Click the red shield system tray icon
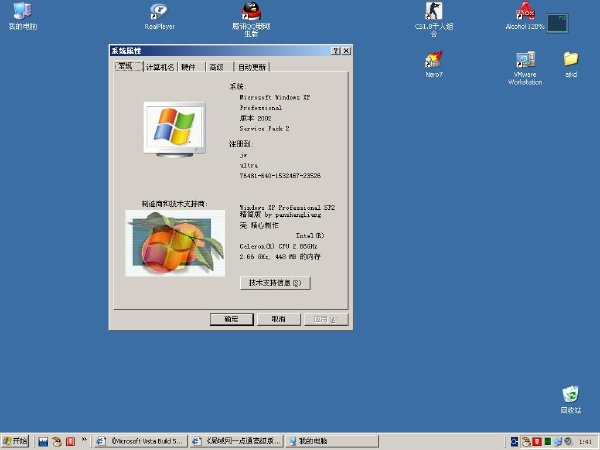The height and width of the screenshot is (450, 600). [537, 442]
